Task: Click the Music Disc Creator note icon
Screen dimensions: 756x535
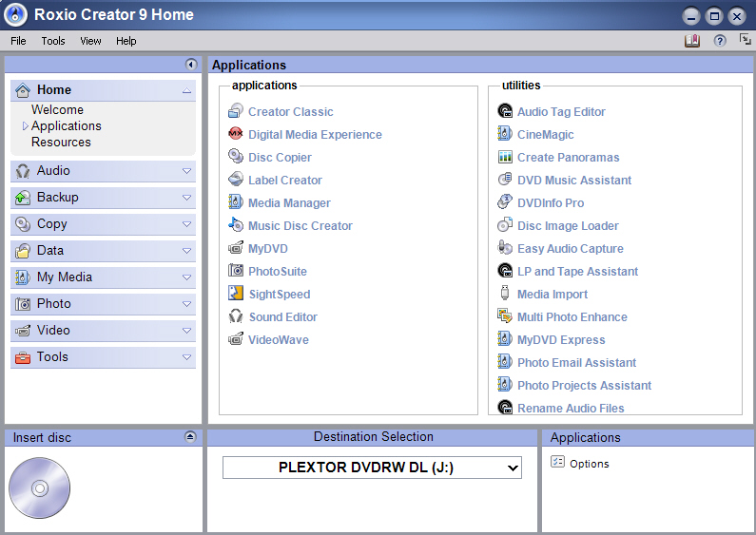Action: coord(235,224)
